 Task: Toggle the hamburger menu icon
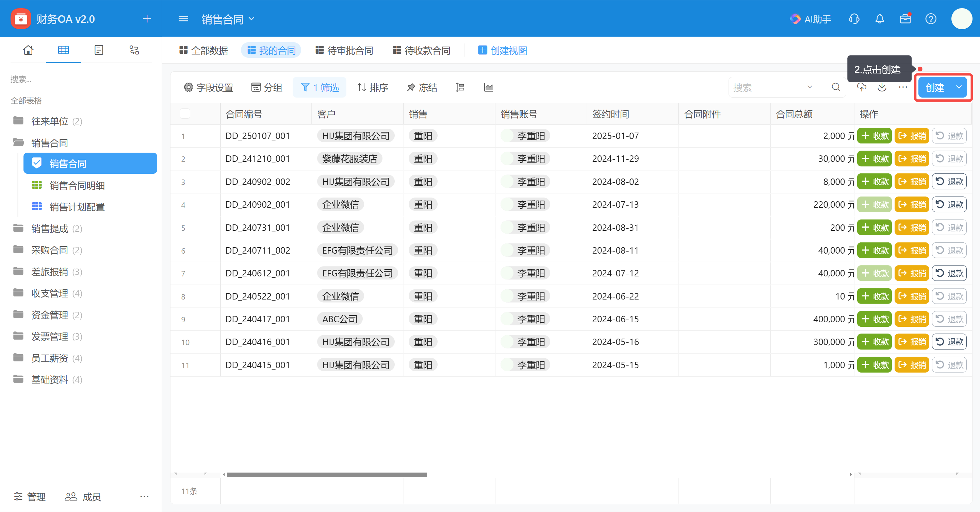[x=183, y=19]
